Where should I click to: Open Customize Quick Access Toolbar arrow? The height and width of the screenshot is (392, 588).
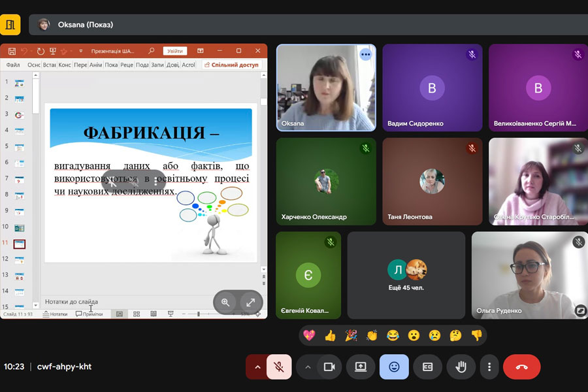coord(80,51)
